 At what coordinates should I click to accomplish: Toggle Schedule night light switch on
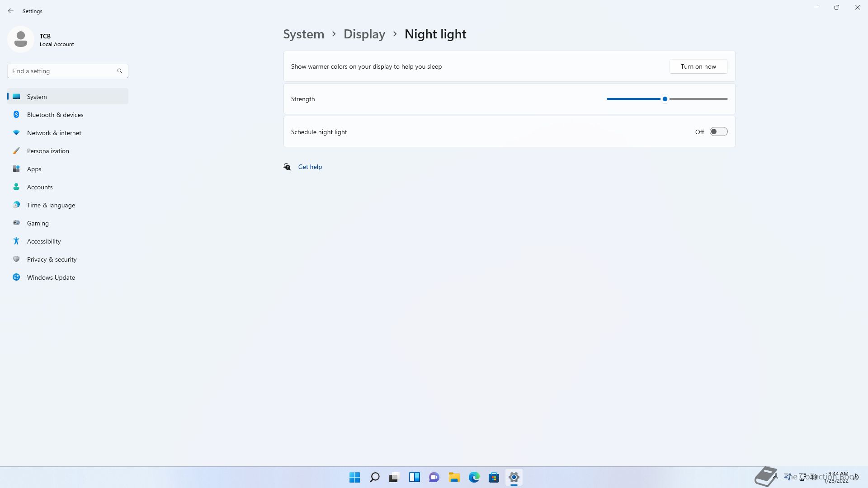(718, 132)
